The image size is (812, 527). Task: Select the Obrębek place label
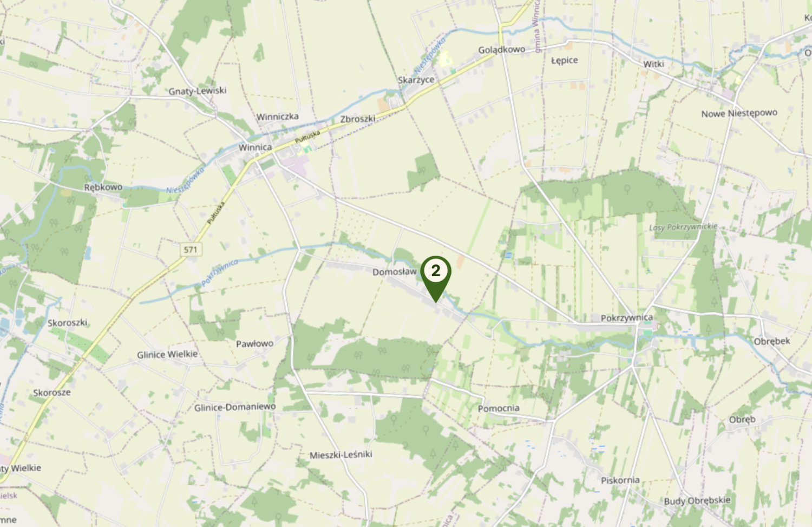(772, 341)
